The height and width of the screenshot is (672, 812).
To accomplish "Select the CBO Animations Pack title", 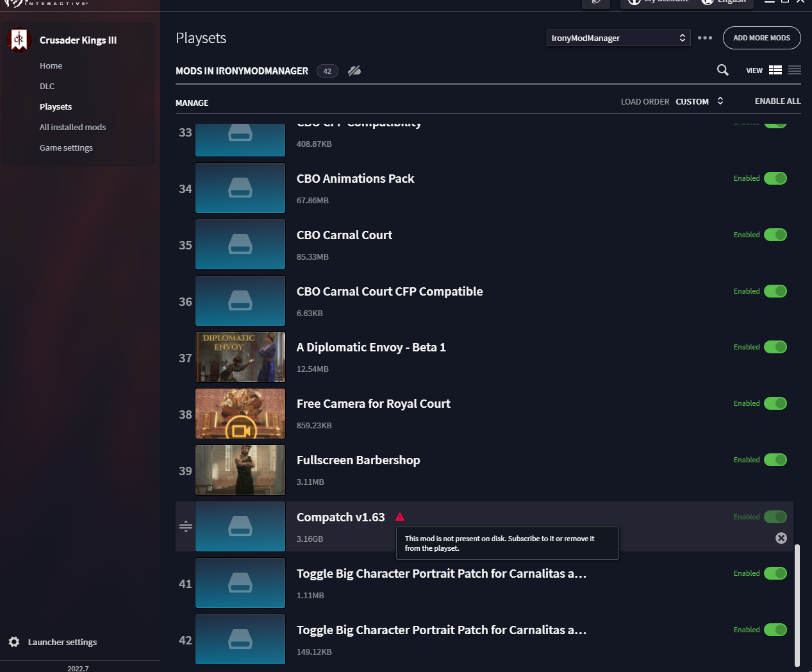I will 355,178.
